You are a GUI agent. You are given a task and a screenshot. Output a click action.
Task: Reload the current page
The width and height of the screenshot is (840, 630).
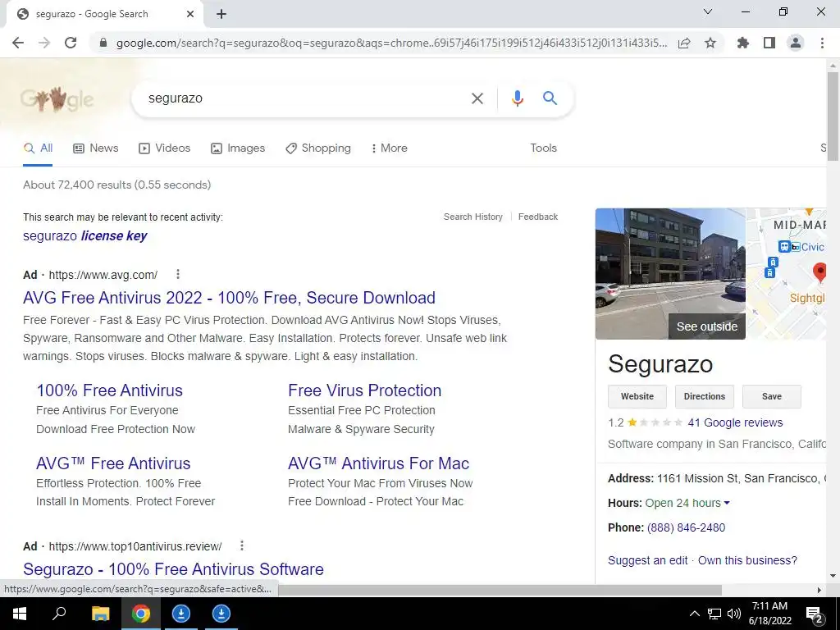[x=71, y=43]
